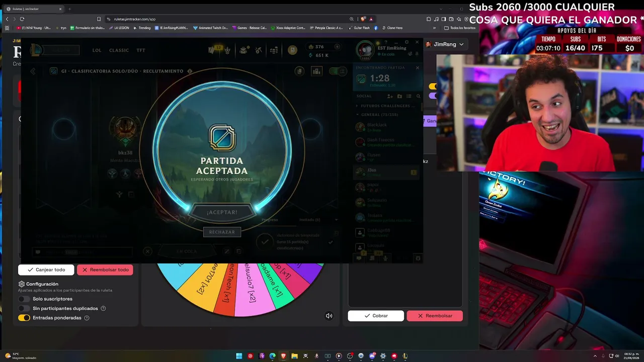This screenshot has height=362, width=644.
Task: Collapse GENERAL friend group
Action: [376, 115]
